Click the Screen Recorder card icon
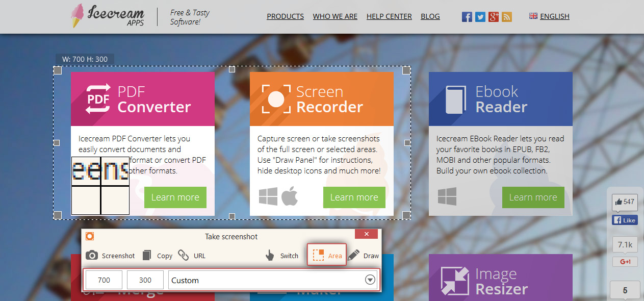The image size is (644, 301). click(276, 98)
